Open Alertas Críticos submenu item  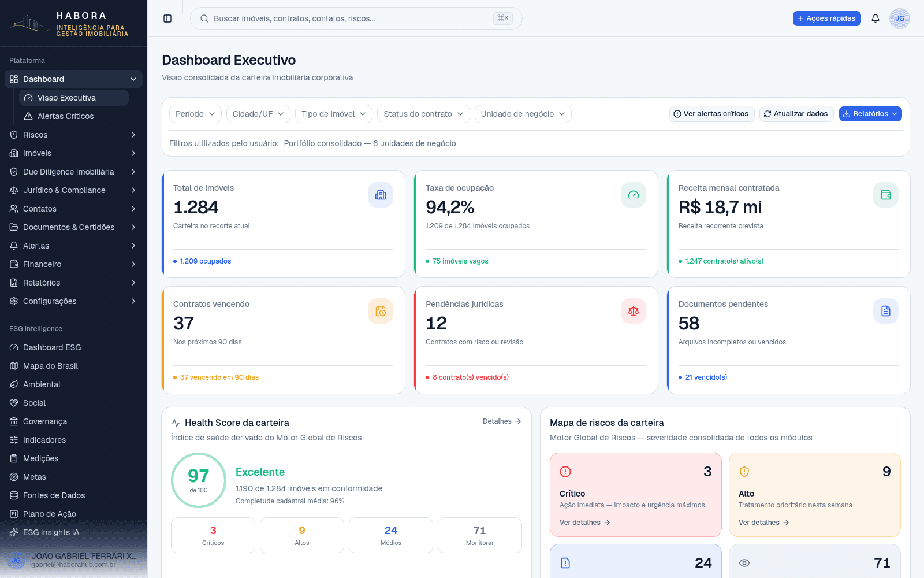click(74, 116)
